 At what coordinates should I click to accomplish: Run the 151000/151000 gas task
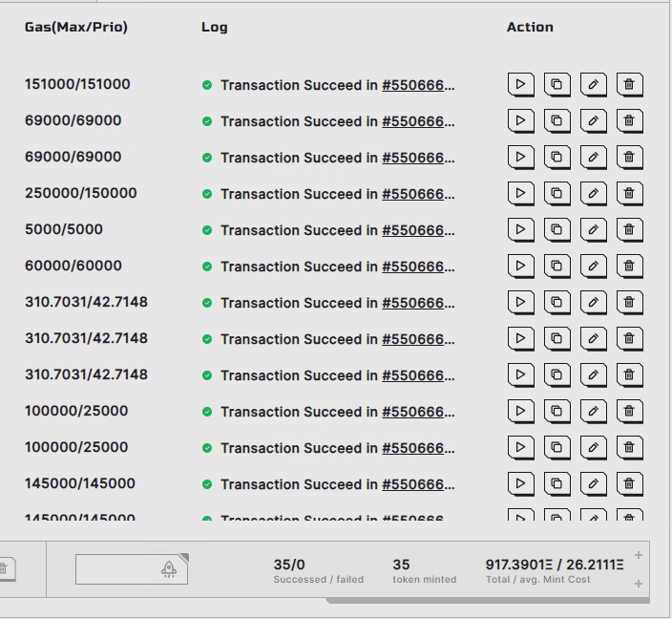click(520, 84)
